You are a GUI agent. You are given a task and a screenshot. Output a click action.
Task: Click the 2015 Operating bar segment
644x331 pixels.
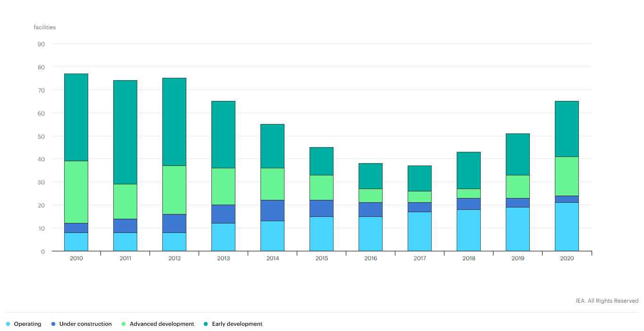[x=321, y=234]
